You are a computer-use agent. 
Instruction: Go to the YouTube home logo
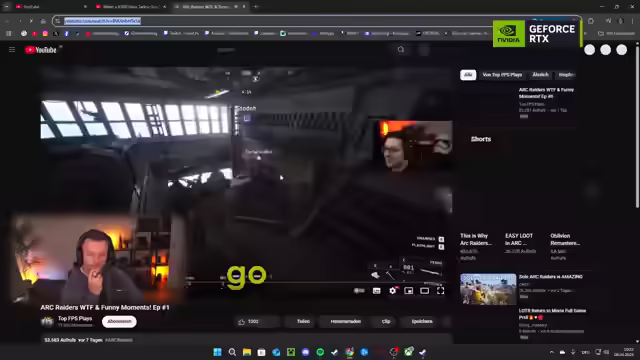[x=40, y=50]
